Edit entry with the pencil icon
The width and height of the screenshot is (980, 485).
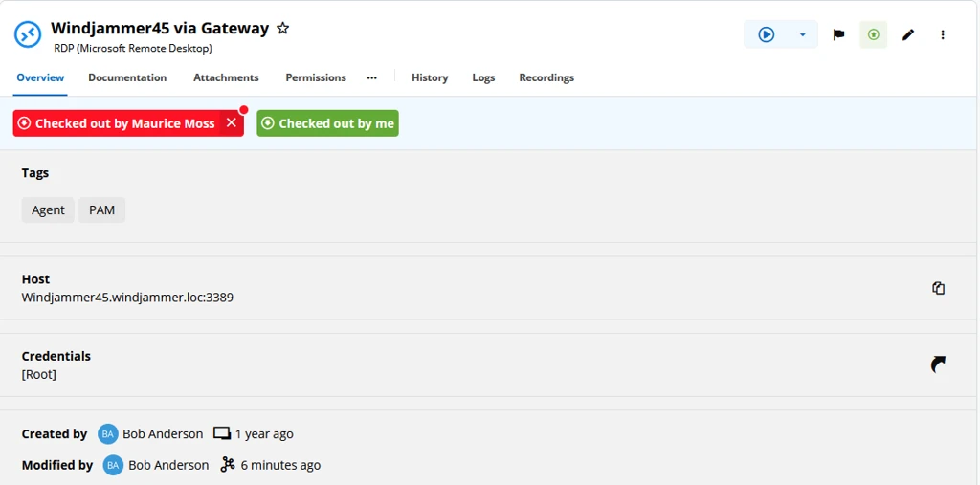(908, 35)
